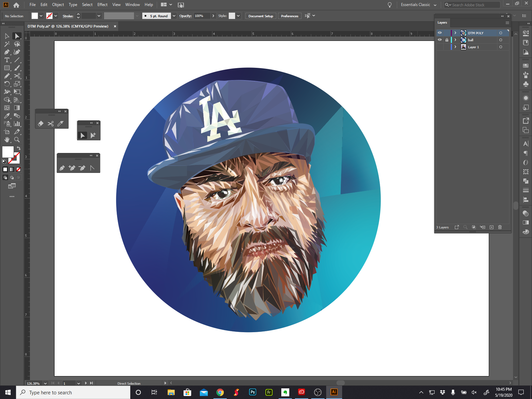Reset to default fill and stroke
The image size is (532, 399).
4,162
